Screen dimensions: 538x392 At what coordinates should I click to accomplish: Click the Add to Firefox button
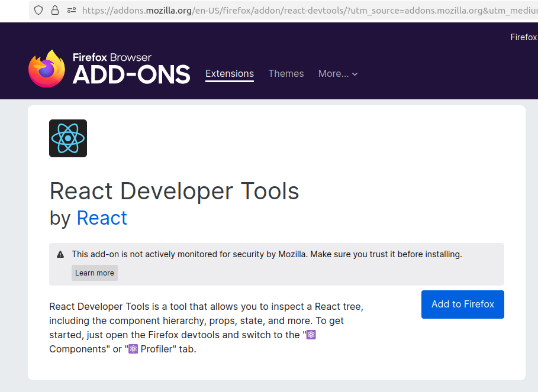point(462,304)
